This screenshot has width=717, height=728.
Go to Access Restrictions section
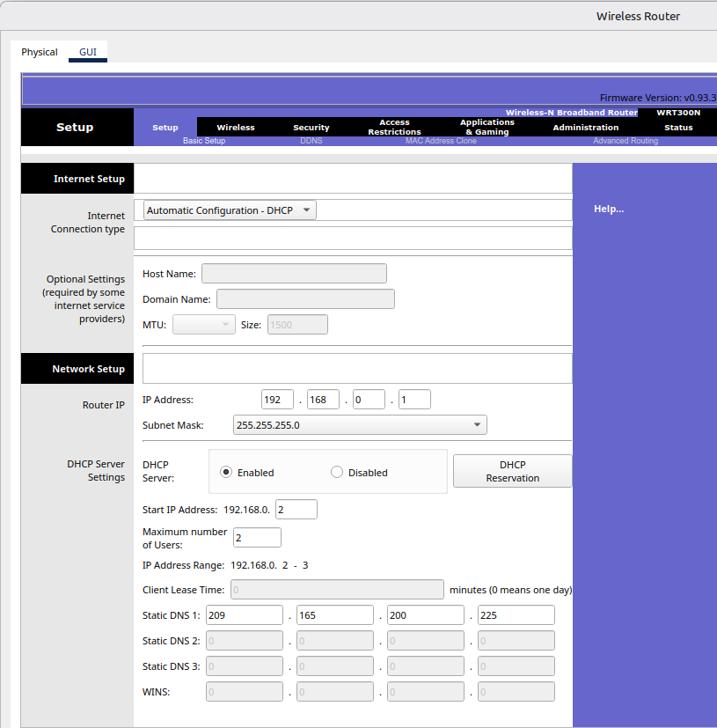point(394,128)
